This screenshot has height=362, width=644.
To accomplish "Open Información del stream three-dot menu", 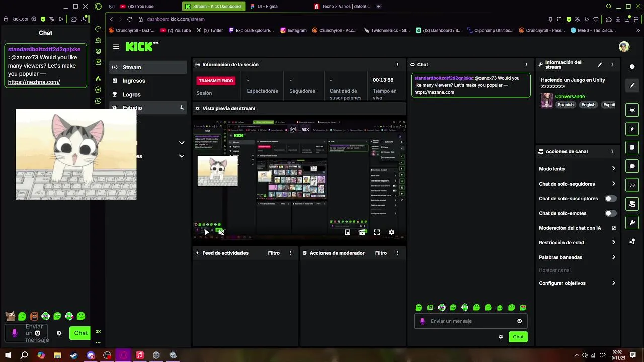I will 612,65.
